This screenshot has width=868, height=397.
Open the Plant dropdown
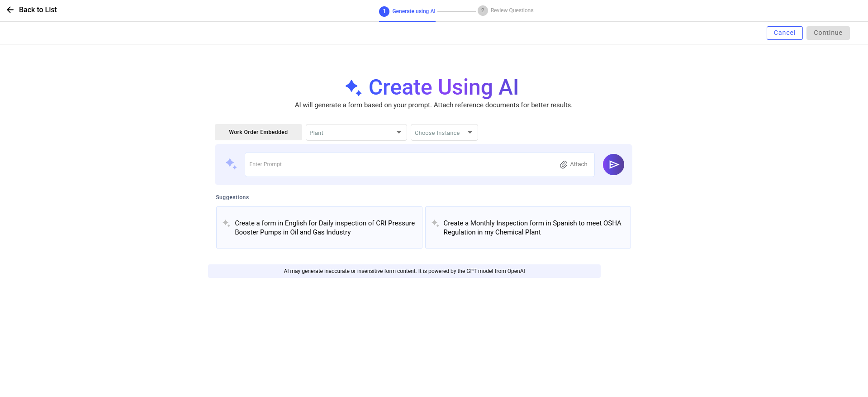pyautogui.click(x=356, y=133)
